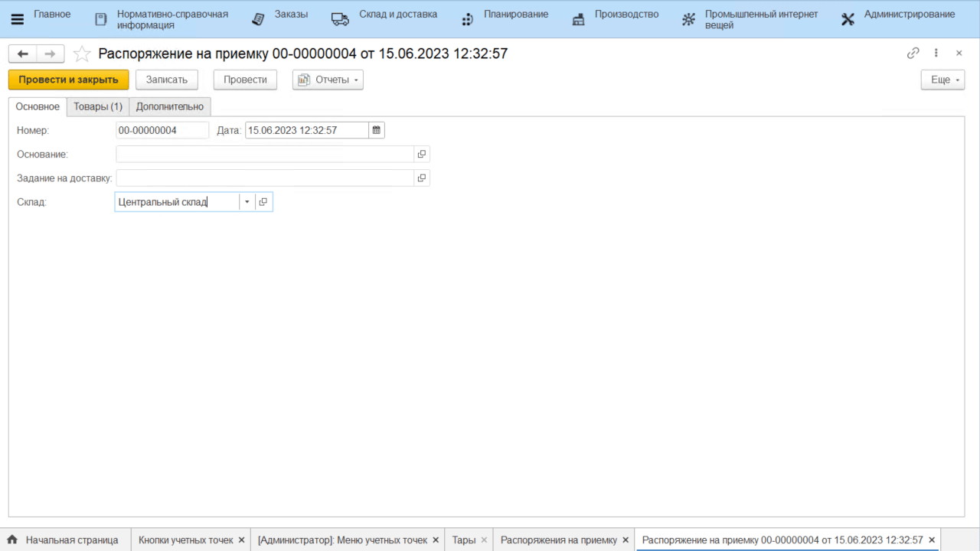Expand the Еще actions menu
980x551 pixels.
(x=942, y=80)
